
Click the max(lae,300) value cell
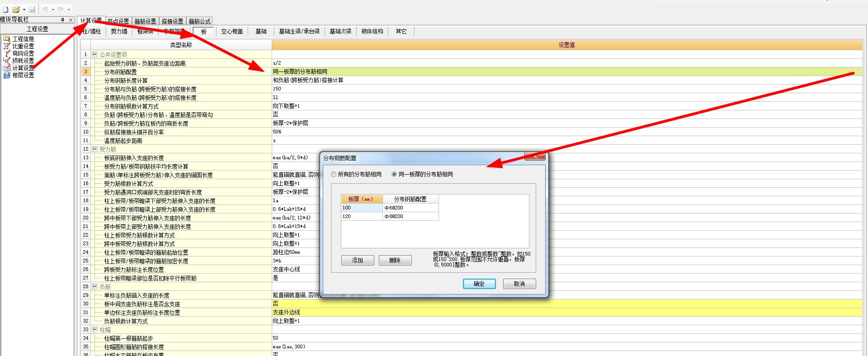(567, 347)
